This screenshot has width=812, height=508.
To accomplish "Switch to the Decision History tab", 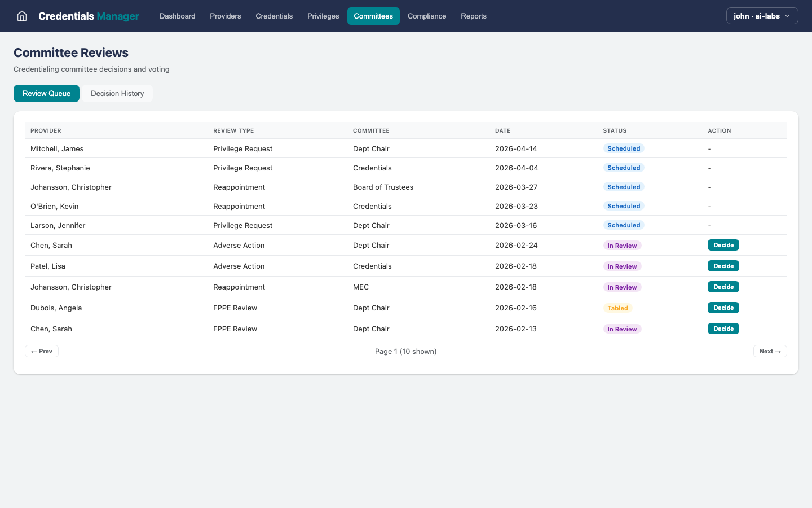I will coord(117,93).
